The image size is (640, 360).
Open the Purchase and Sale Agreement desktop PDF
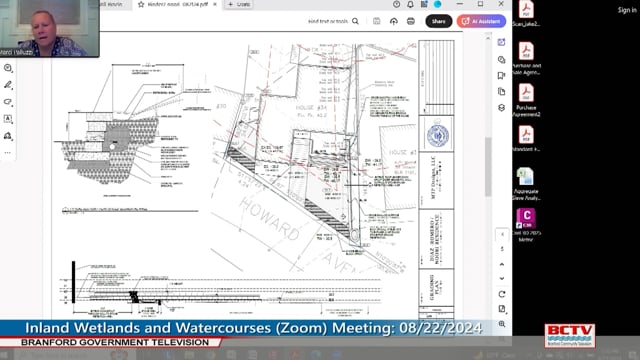click(526, 59)
